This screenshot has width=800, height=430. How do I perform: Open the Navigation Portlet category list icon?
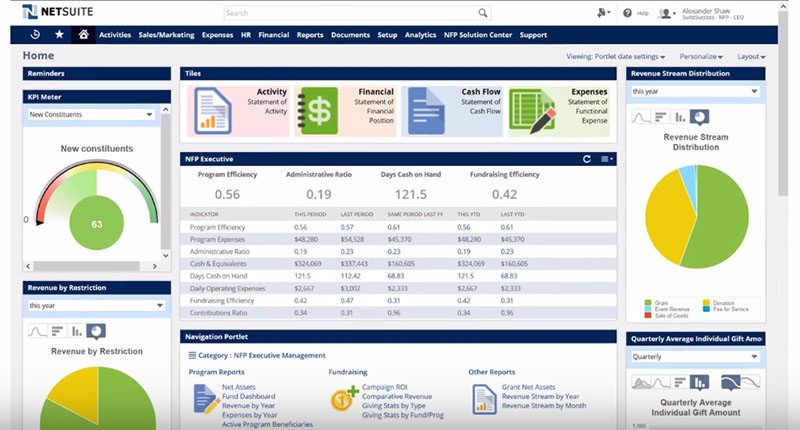click(x=192, y=355)
